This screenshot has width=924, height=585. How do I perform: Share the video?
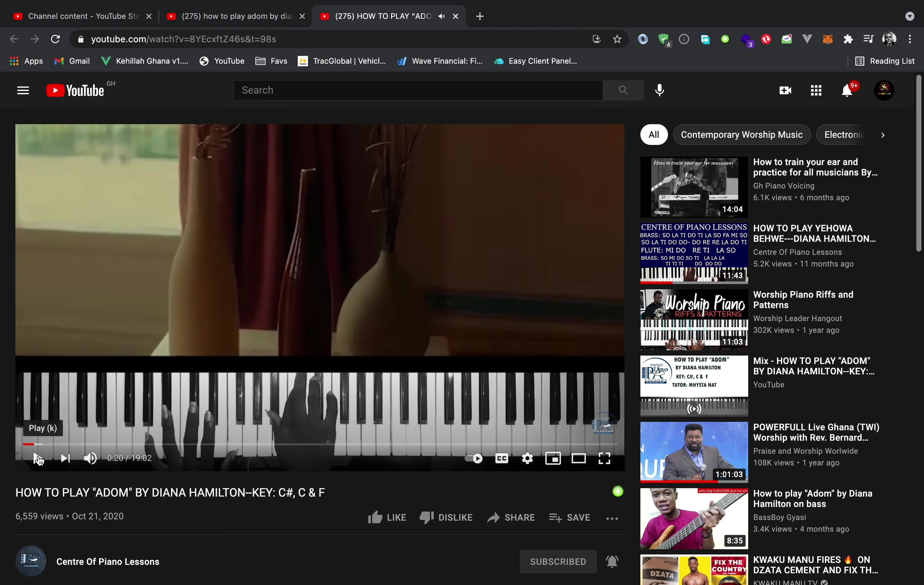[511, 517]
